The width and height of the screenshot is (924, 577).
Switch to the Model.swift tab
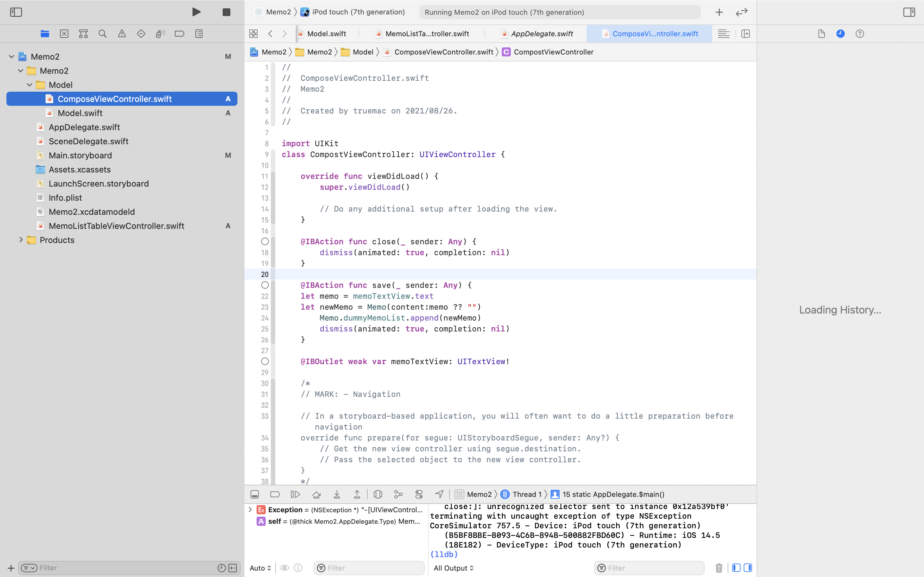click(x=326, y=34)
